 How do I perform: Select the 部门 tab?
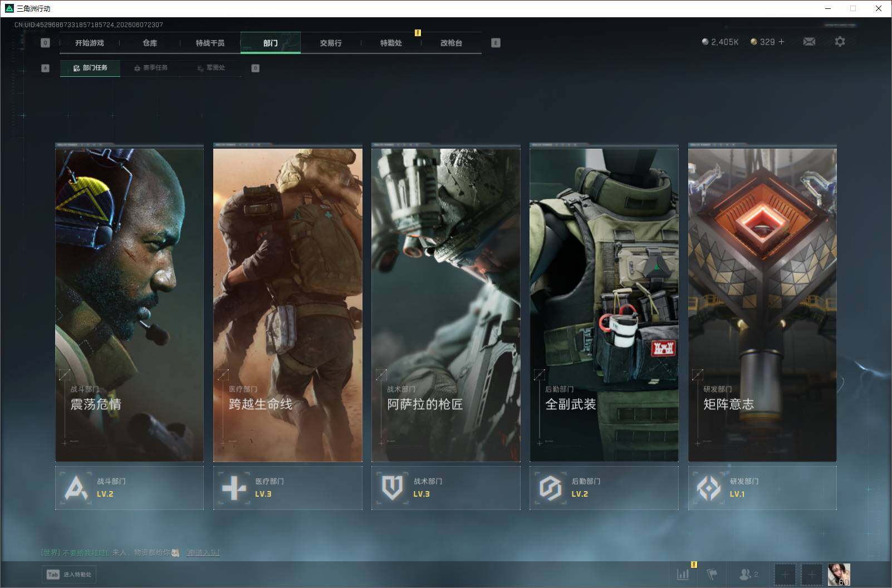271,43
